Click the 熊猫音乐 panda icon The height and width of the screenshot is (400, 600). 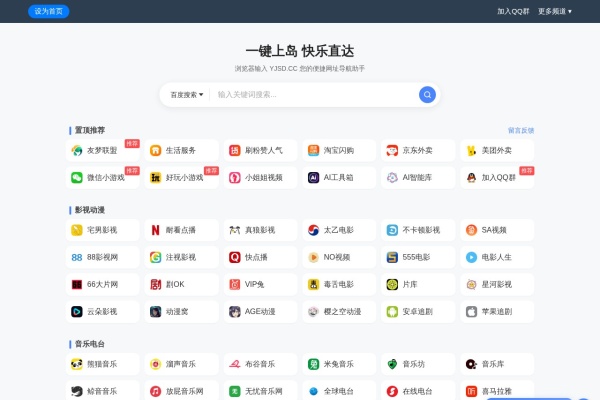tap(77, 364)
